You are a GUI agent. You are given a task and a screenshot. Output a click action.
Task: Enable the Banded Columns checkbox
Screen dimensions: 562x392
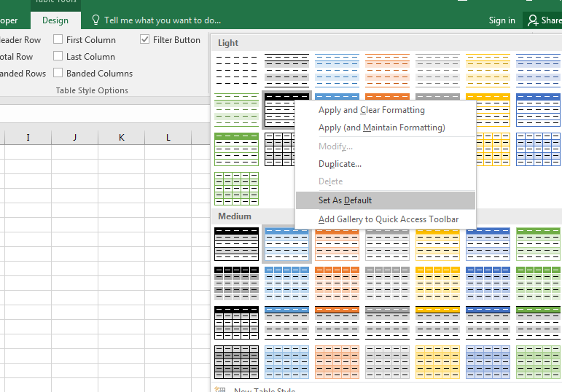(58, 73)
